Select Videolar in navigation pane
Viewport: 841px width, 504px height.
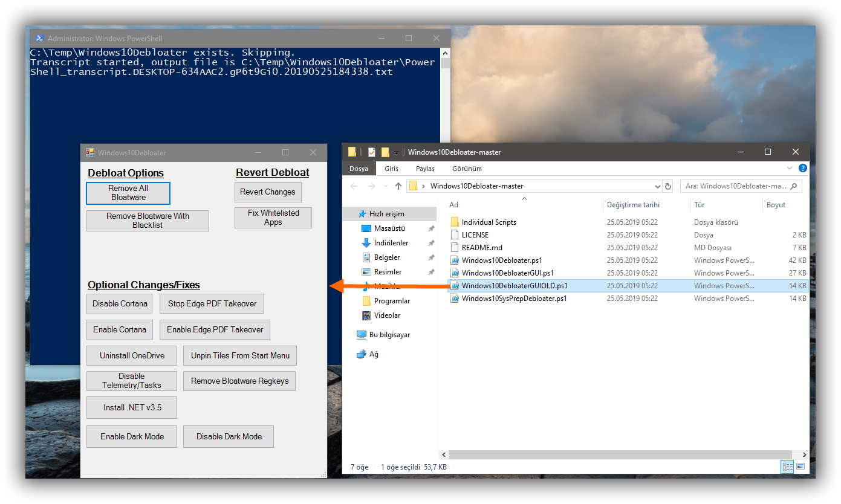point(389,315)
